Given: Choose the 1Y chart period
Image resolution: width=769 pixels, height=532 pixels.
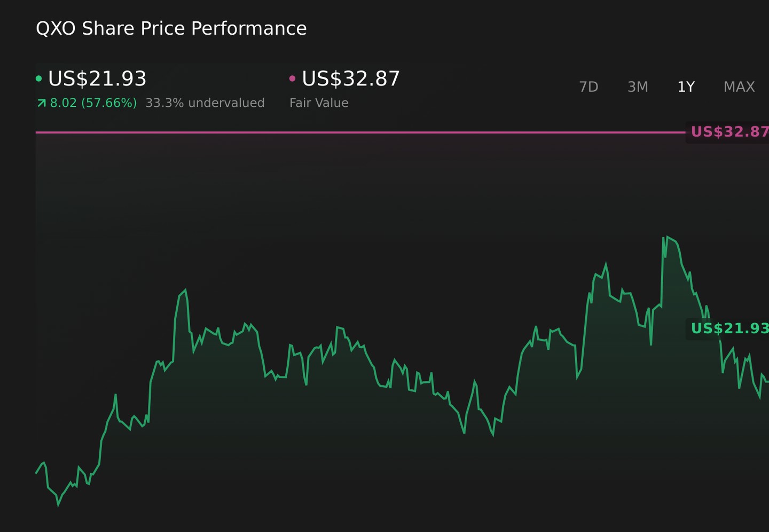Looking at the screenshot, I should pos(686,87).
